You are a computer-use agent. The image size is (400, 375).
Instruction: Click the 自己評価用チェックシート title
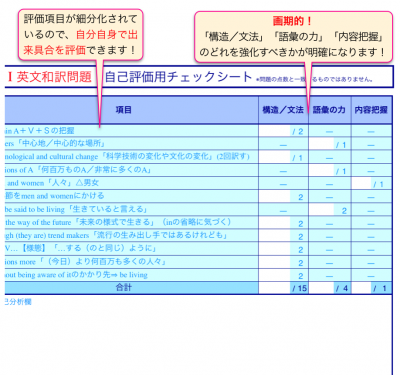[178, 77]
